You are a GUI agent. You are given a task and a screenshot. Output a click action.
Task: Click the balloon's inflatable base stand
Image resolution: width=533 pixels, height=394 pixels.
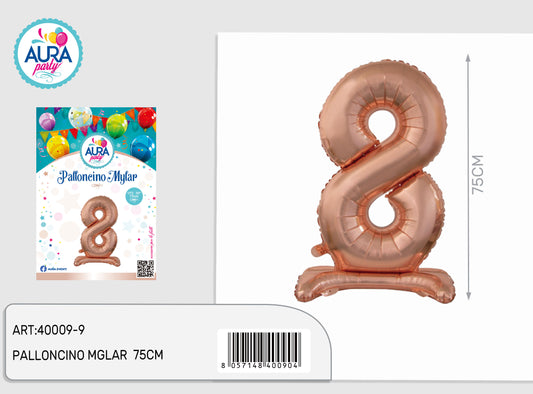[375, 284]
